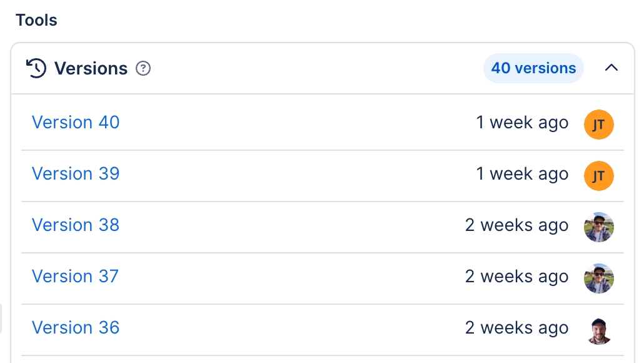The height and width of the screenshot is (363, 644).
Task: Open Version 40
Action: click(75, 123)
